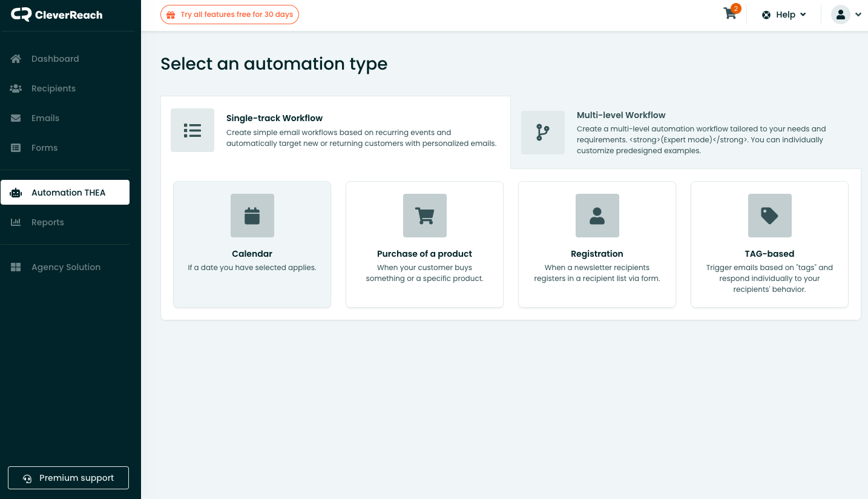Screen dimensions: 868x499
Task: Click the gift icon in trial banner
Action: 171,15
